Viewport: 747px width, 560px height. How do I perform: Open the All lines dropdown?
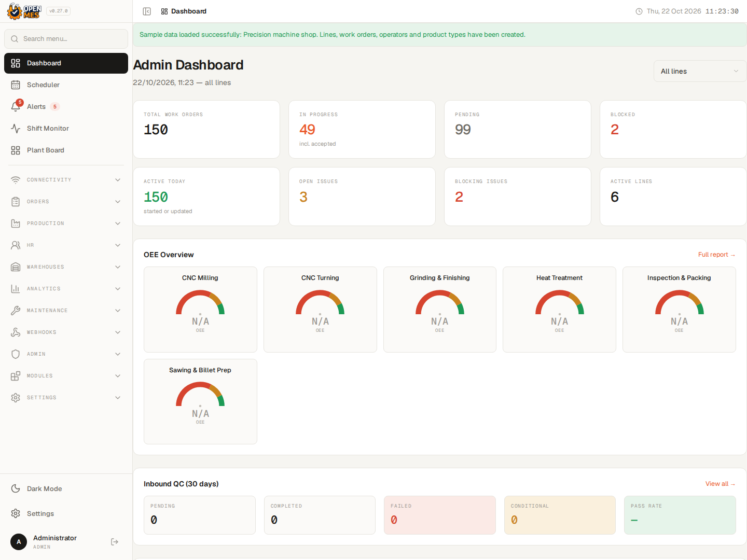click(700, 71)
